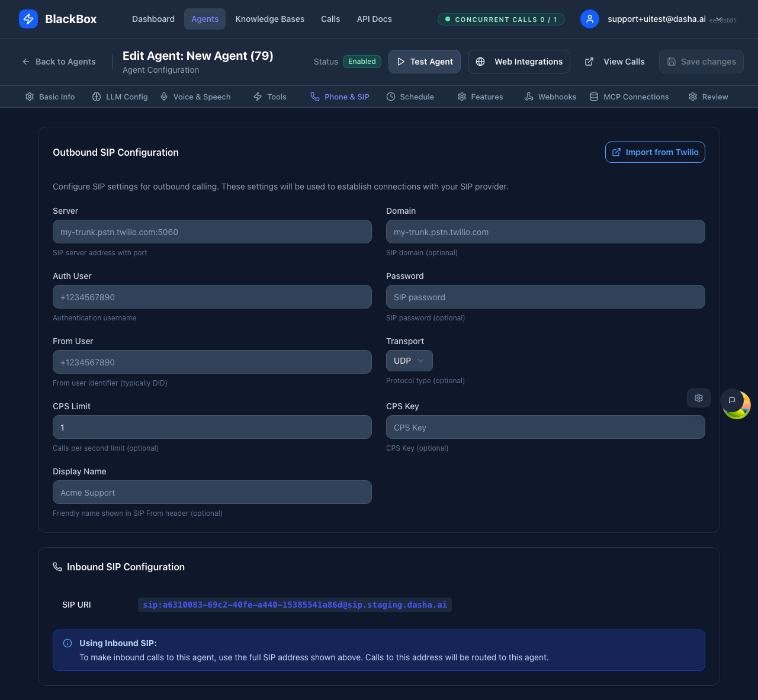Expand the Transport UDP dropdown
Image resolution: width=758 pixels, height=700 pixels.
pyautogui.click(x=409, y=361)
